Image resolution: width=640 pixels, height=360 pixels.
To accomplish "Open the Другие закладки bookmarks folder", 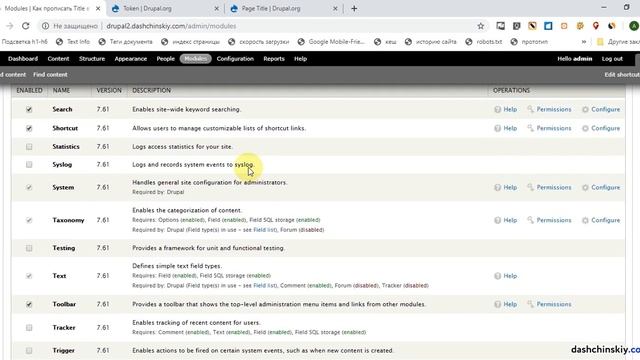I will (618, 42).
